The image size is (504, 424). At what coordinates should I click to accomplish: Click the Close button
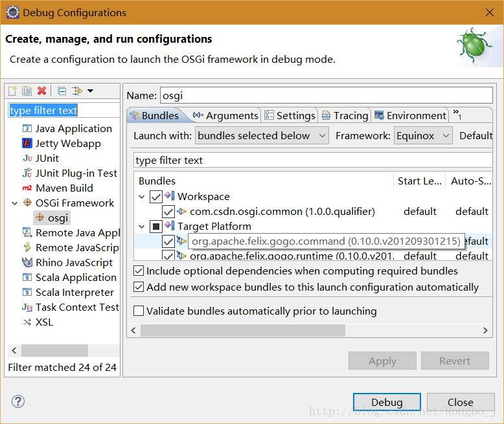coord(460,402)
